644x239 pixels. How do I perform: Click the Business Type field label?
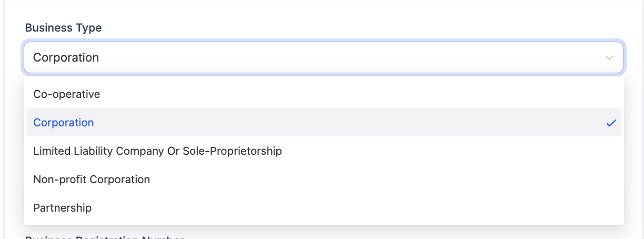pyautogui.click(x=64, y=28)
